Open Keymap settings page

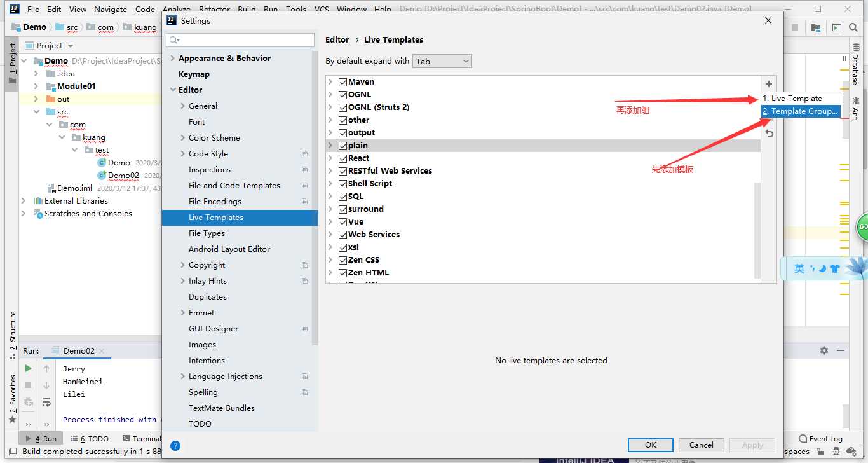[x=194, y=74]
